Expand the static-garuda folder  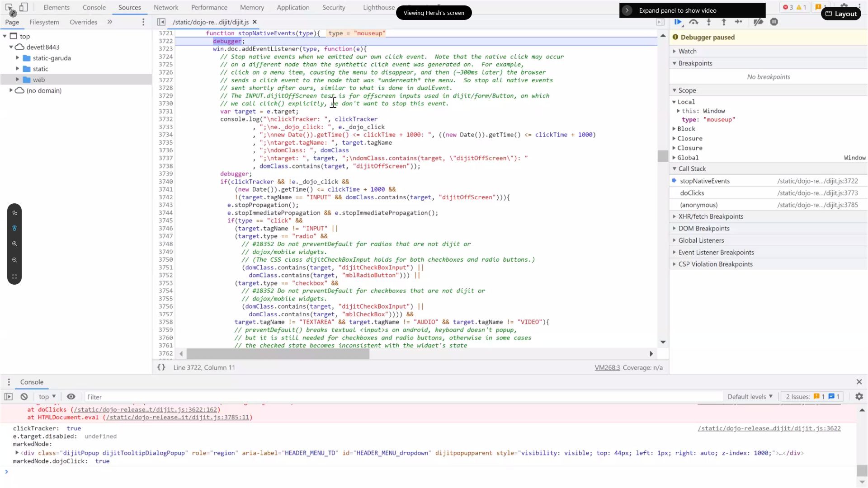pyautogui.click(x=18, y=58)
